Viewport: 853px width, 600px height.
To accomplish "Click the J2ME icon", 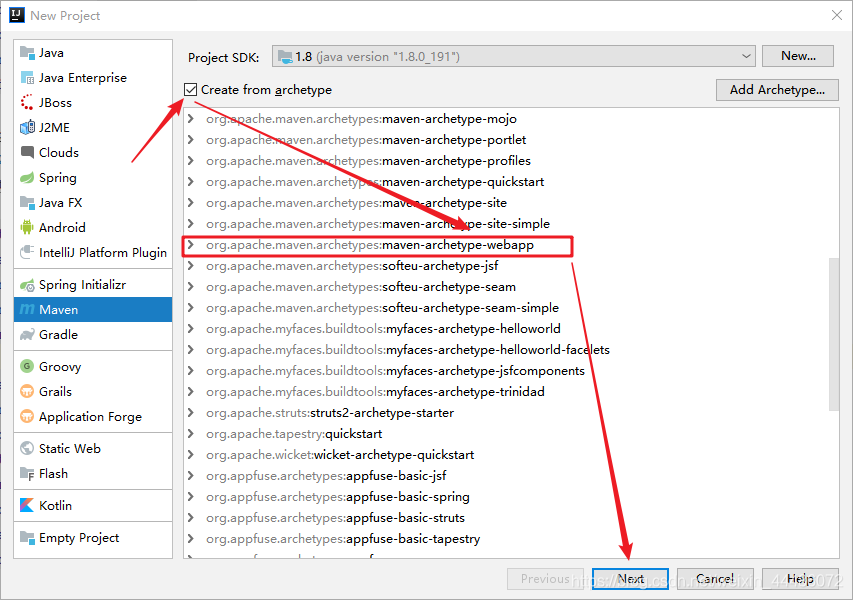I will (x=27, y=128).
